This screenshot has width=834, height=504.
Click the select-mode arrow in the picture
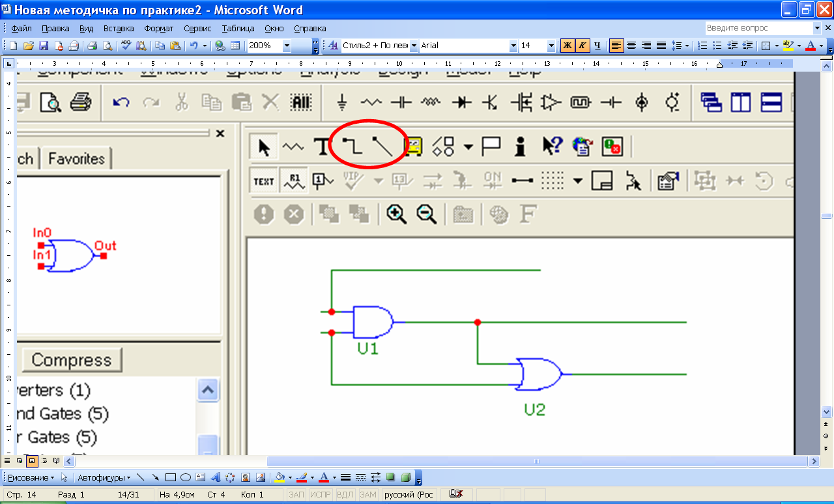(x=263, y=147)
